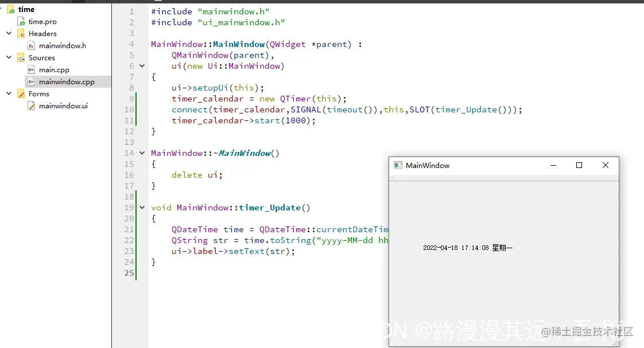Viewport: 644px width, 348px height.
Task: Click the delete ui; line
Action: [x=197, y=175]
